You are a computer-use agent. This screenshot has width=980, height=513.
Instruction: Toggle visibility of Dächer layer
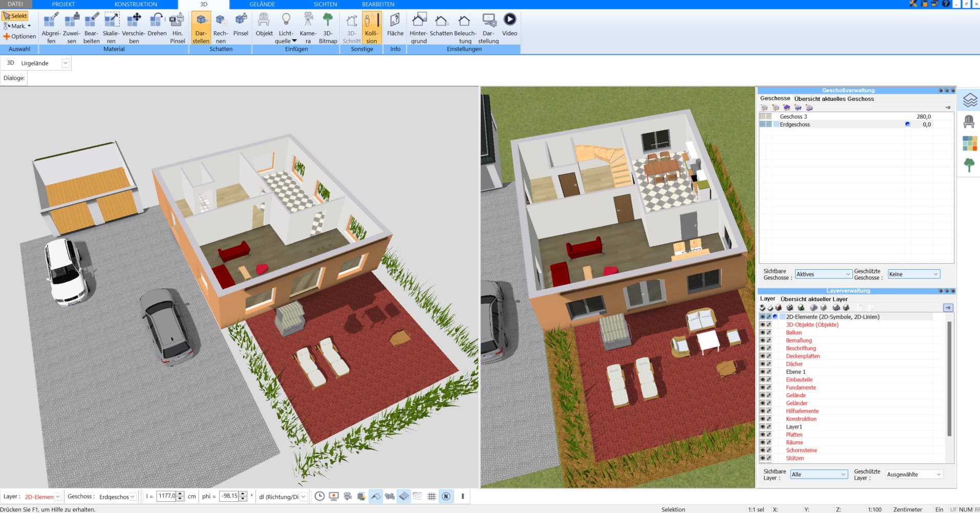coord(762,364)
